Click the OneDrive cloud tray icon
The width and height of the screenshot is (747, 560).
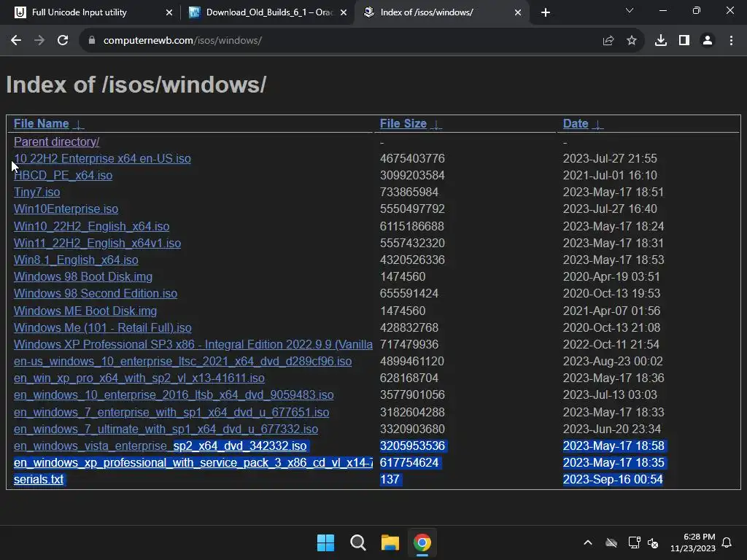[x=611, y=542]
